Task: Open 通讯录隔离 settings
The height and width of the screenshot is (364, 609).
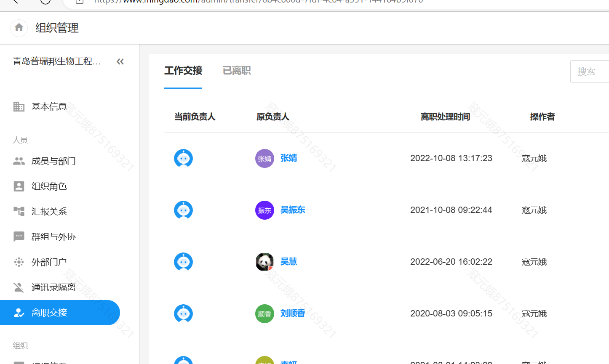Action: (54, 287)
